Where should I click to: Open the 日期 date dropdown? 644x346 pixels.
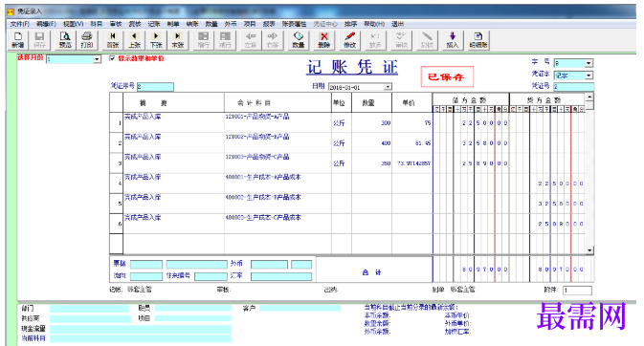[388, 87]
